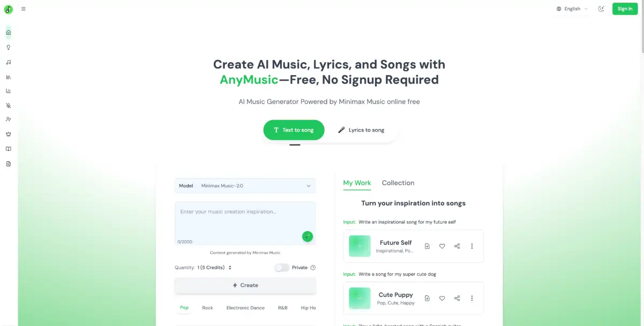644x326 pixels.
Task: Click the music inspiration text field
Action: click(x=245, y=223)
